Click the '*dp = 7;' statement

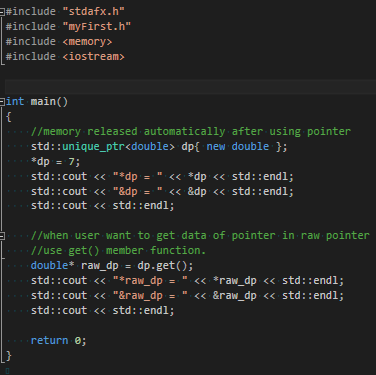(x=56, y=162)
